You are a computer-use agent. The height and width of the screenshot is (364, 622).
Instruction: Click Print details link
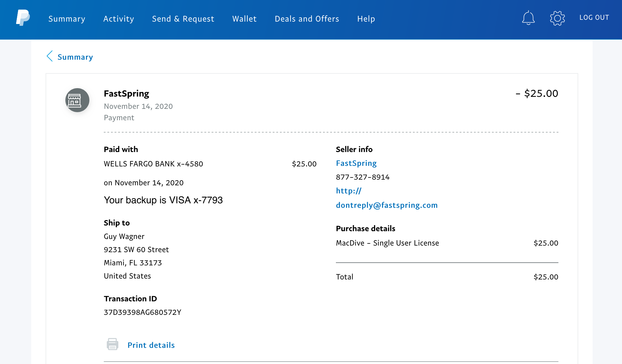click(x=151, y=345)
